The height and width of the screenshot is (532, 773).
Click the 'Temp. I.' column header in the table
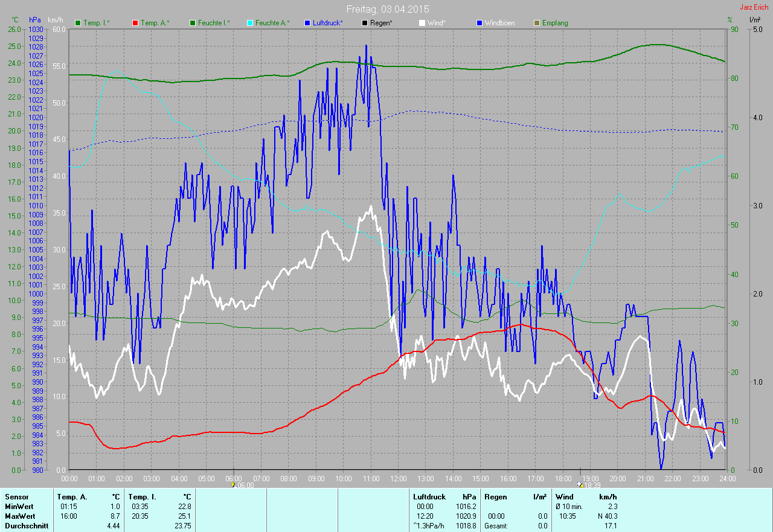point(143,497)
